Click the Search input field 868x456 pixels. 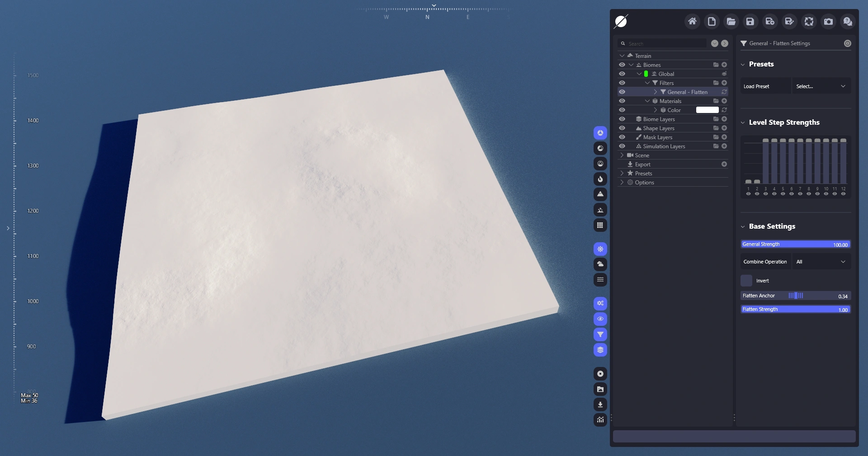point(665,43)
